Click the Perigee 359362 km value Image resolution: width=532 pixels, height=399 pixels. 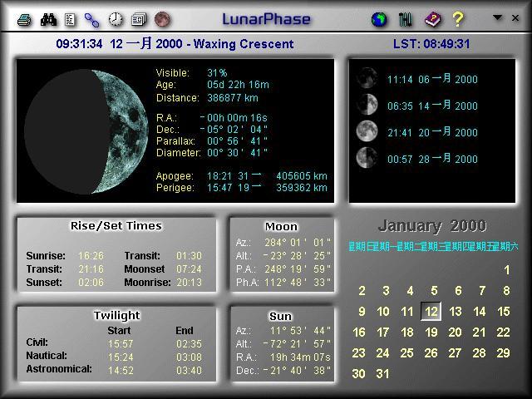tap(302, 188)
